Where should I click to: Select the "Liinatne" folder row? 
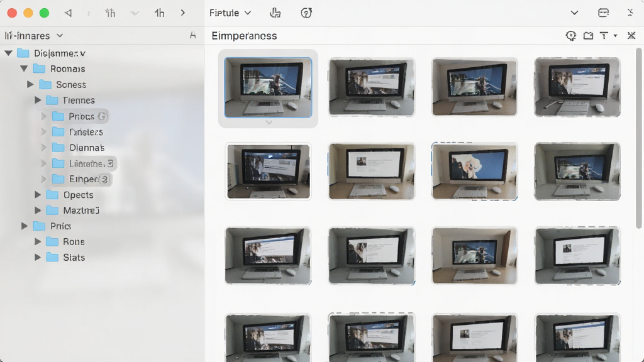(x=84, y=163)
